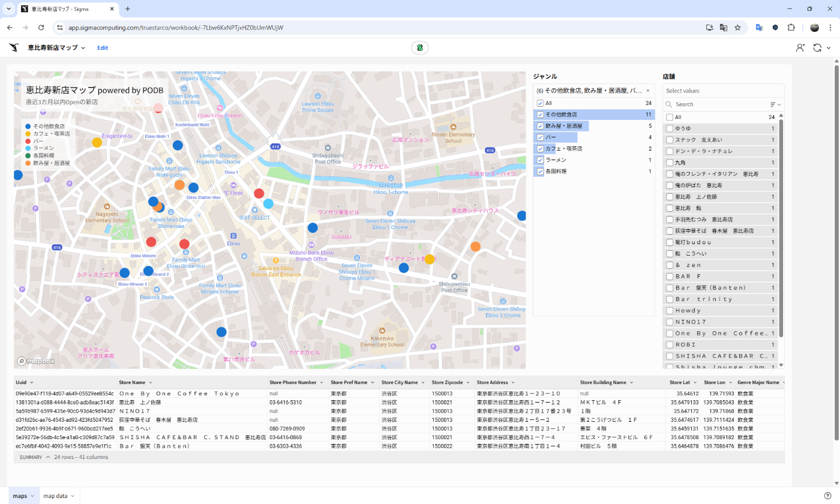This screenshot has width=840, height=504.
Task: Click the その他飲食店 legend blue dot
Action: coord(28,126)
